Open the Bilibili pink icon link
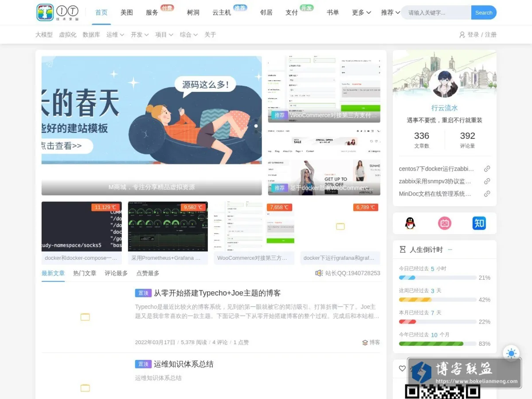 pos(445,223)
